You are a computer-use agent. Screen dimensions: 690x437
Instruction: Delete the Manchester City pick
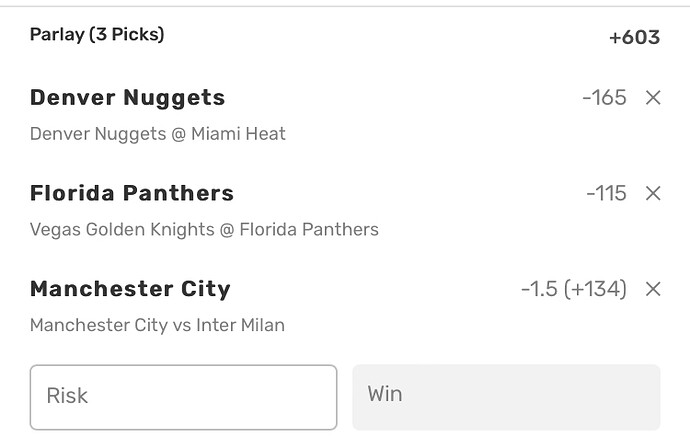pyautogui.click(x=653, y=289)
